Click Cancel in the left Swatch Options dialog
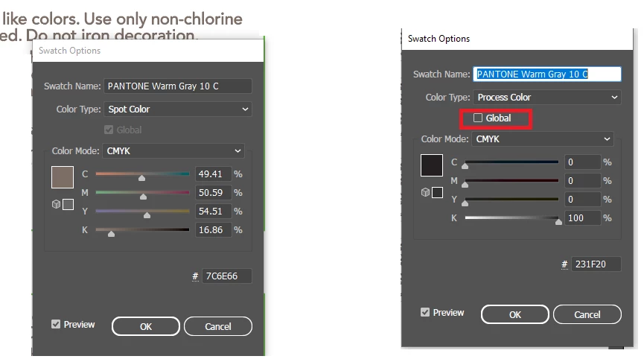 click(218, 326)
